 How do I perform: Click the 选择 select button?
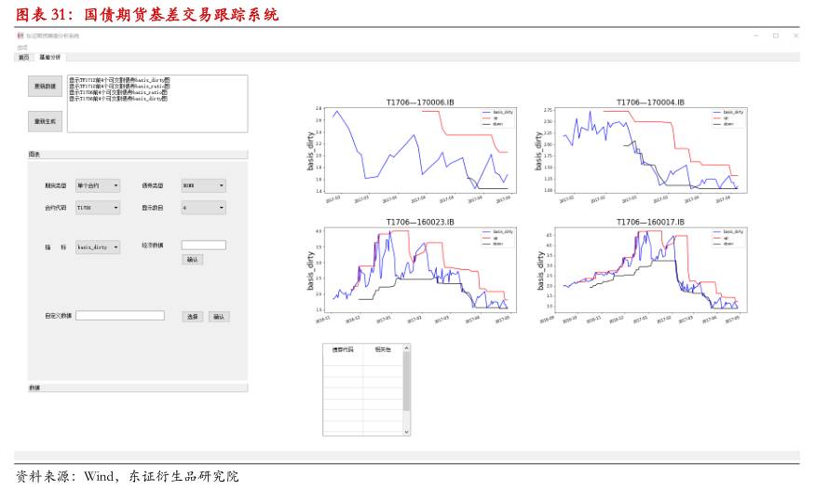(192, 317)
